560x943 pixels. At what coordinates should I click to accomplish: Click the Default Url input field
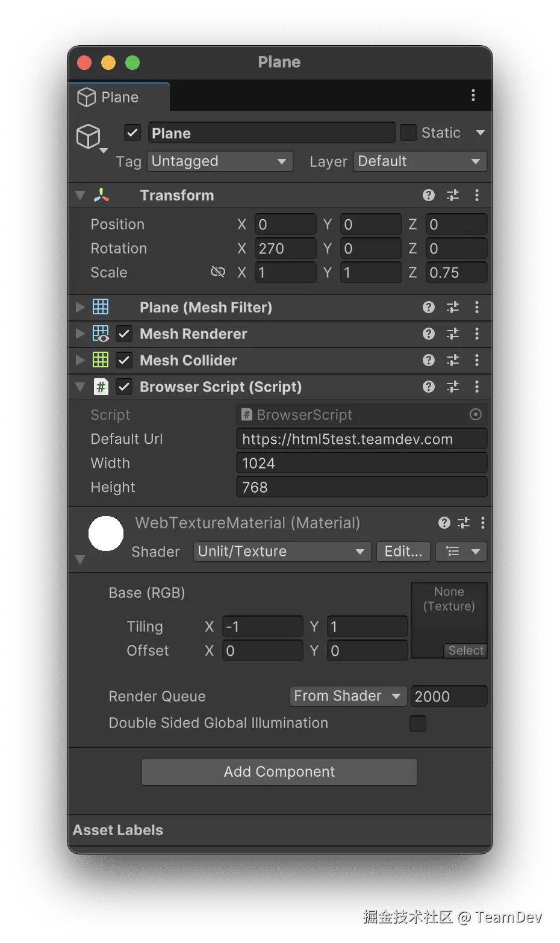(361, 439)
